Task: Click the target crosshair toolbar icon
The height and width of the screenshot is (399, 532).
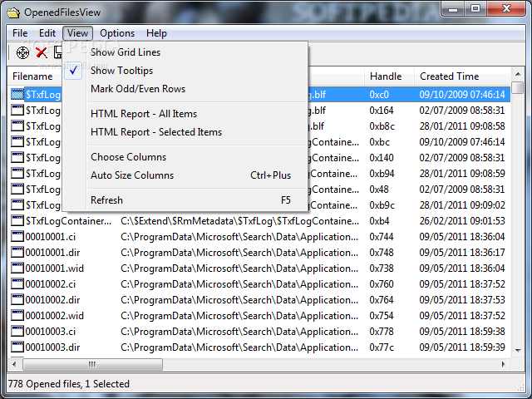Action: [22, 52]
